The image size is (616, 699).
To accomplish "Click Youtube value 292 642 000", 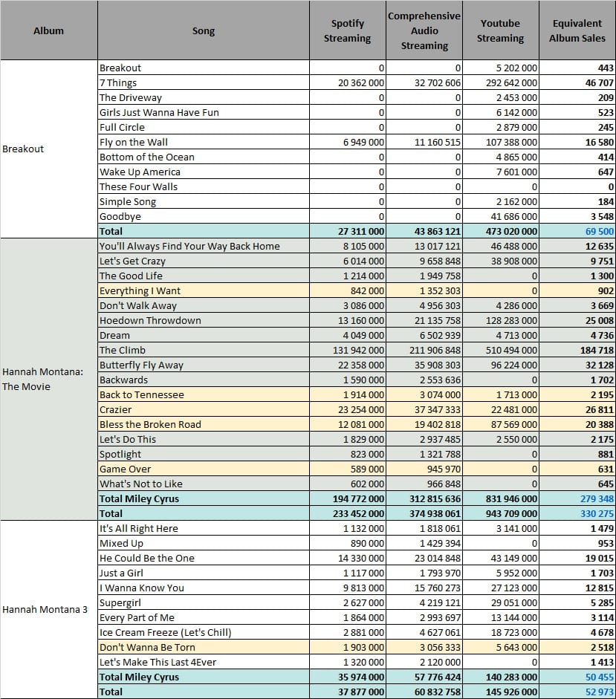I will [501, 82].
